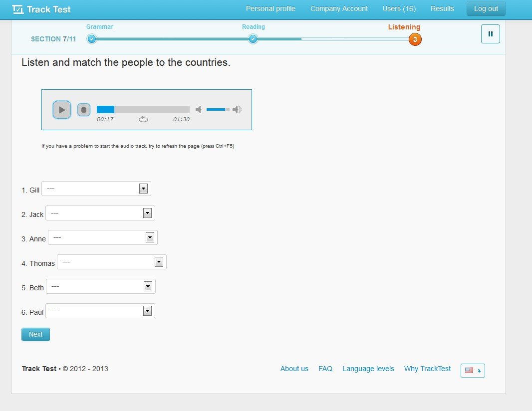This screenshot has width=532, height=411.
Task: Mute audio with the low-volume speaker icon
Action: [199, 109]
